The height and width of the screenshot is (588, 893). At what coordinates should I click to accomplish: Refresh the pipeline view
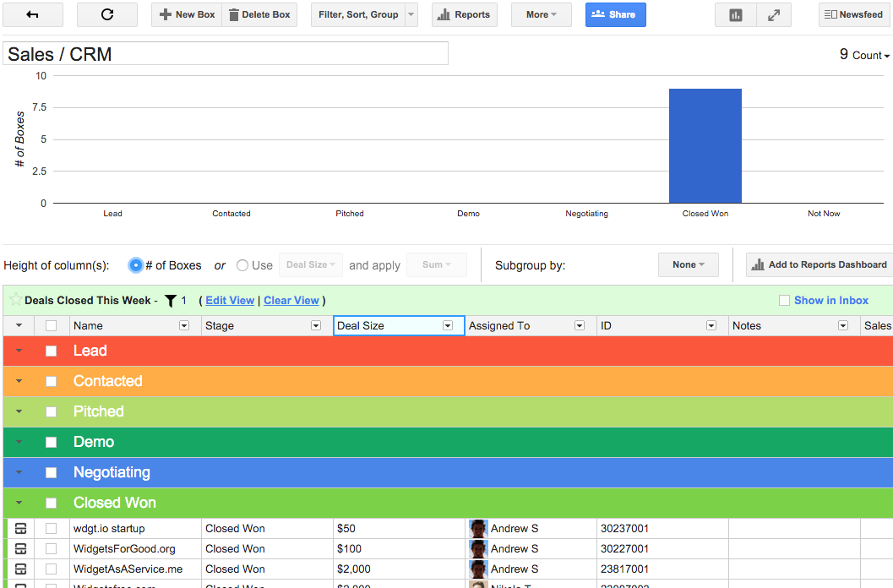(x=107, y=15)
